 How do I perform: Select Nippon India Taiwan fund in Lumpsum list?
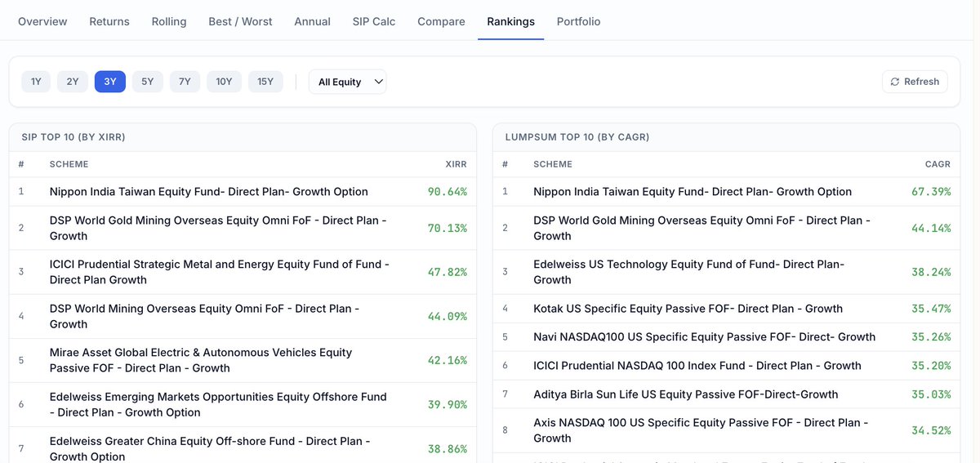tap(693, 192)
